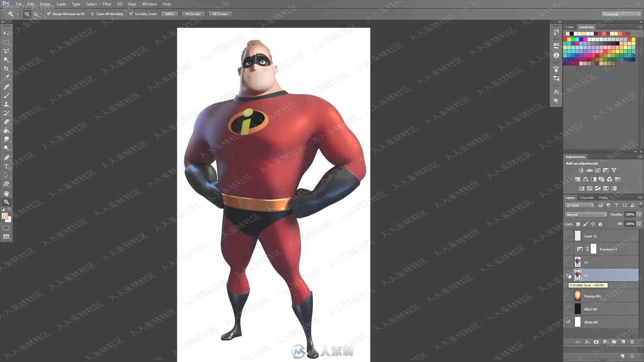Show the Exposure 1 adjustment layer
Image resolution: width=644 pixels, height=362 pixels.
point(568,249)
